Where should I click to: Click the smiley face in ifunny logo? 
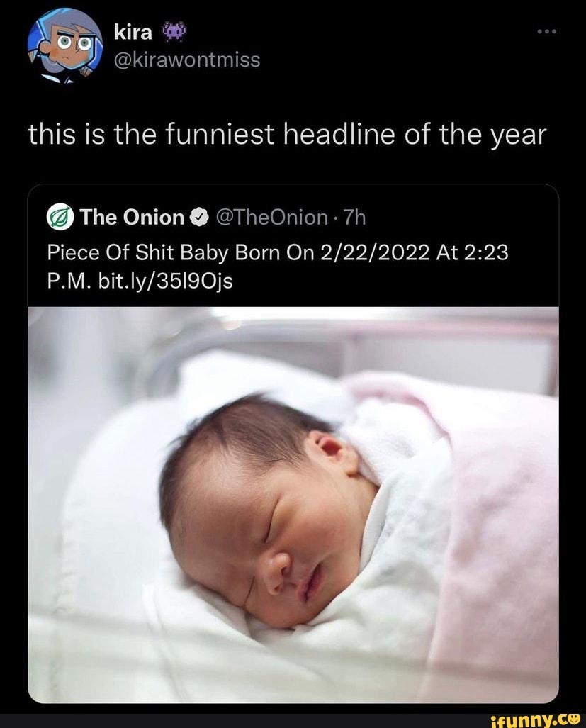pyautogui.click(x=574, y=719)
